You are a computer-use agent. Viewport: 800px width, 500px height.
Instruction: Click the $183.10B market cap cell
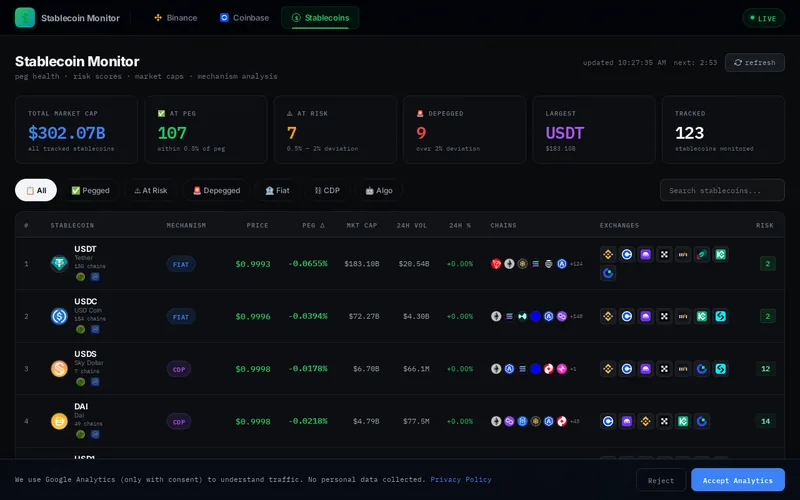(362, 264)
